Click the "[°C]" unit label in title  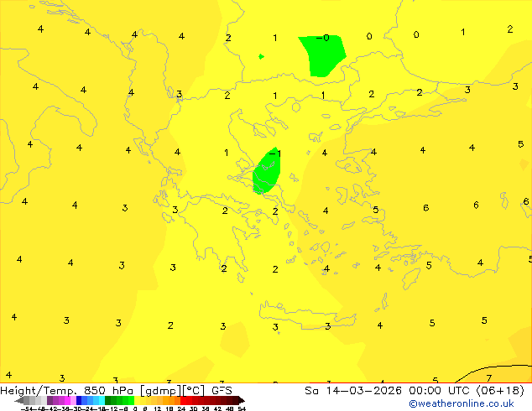194,391
